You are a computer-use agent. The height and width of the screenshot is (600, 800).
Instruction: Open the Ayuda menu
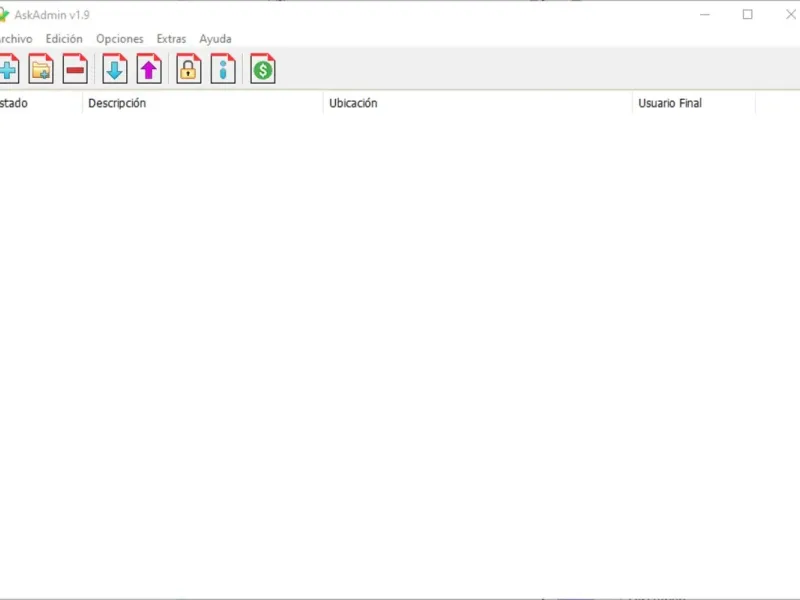(215, 39)
